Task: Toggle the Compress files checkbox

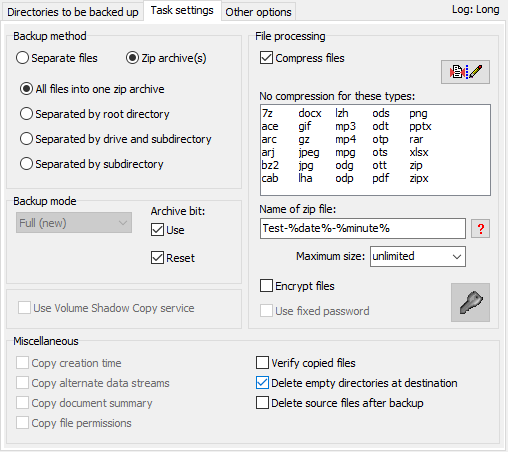Action: [266, 58]
